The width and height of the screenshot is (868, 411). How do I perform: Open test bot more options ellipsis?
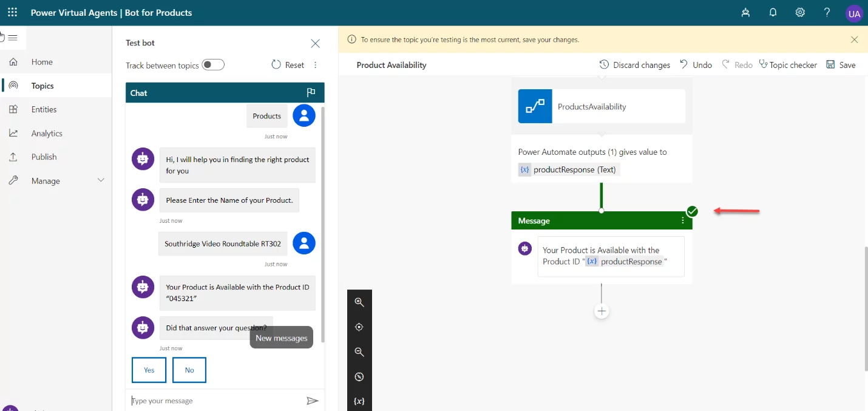click(x=315, y=65)
